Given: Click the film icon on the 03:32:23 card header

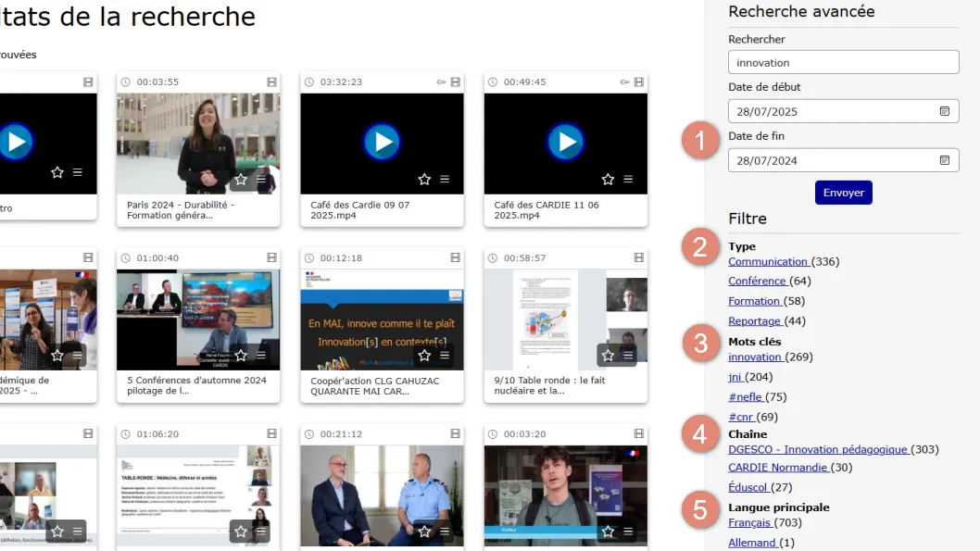Looking at the screenshot, I should coord(456,81).
